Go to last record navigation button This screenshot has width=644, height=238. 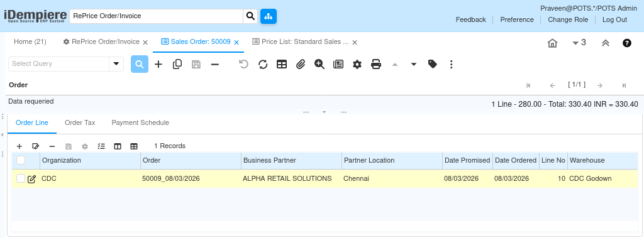624,85
